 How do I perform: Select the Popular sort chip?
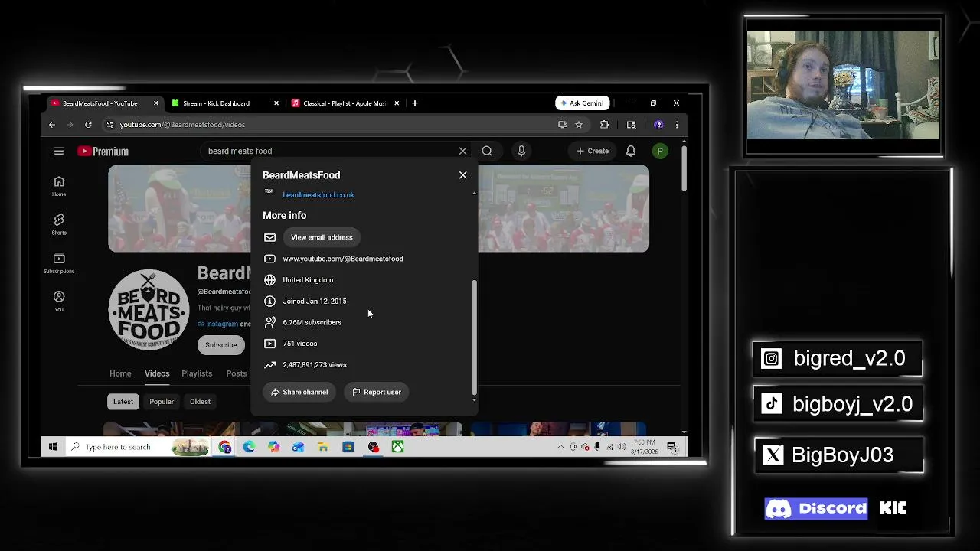(162, 402)
